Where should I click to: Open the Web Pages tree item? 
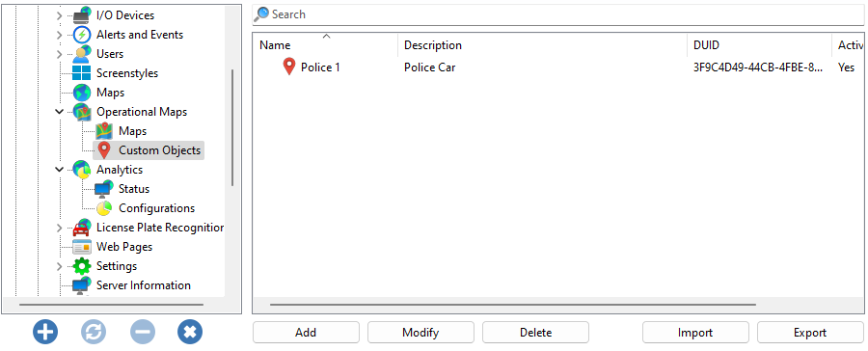(x=124, y=246)
